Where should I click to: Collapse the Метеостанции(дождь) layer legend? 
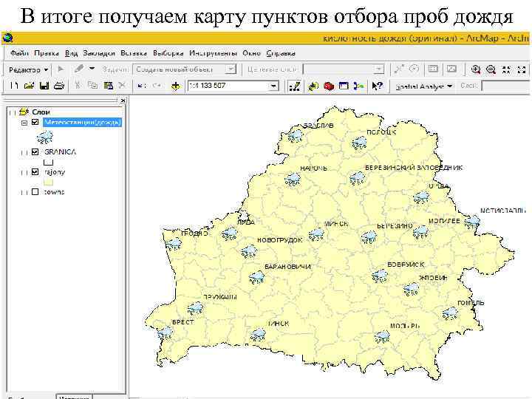tap(24, 122)
